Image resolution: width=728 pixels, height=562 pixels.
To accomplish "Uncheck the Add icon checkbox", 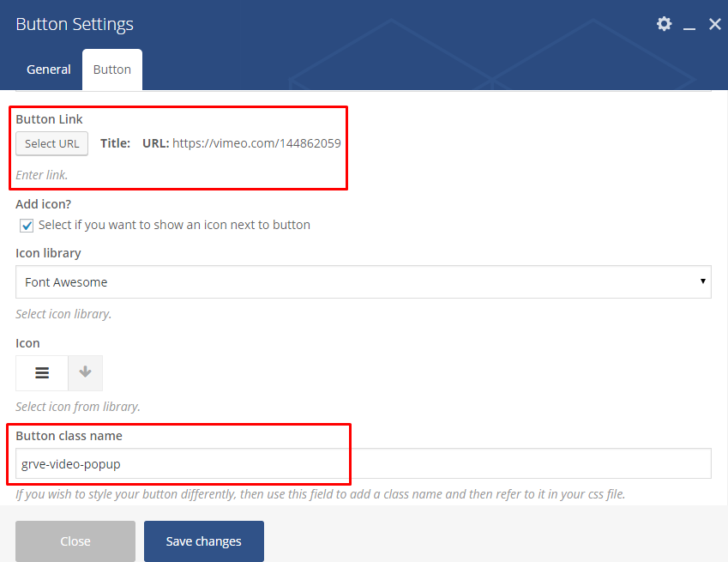I will click(x=27, y=226).
